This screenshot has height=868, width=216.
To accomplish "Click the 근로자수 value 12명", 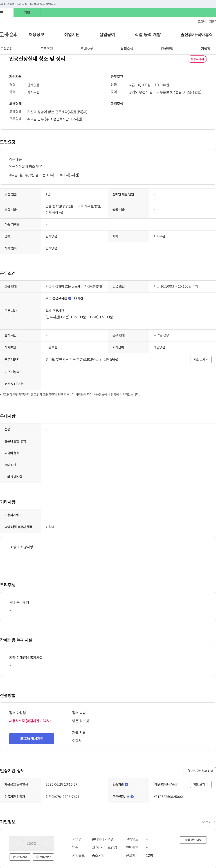I will [149, 855].
